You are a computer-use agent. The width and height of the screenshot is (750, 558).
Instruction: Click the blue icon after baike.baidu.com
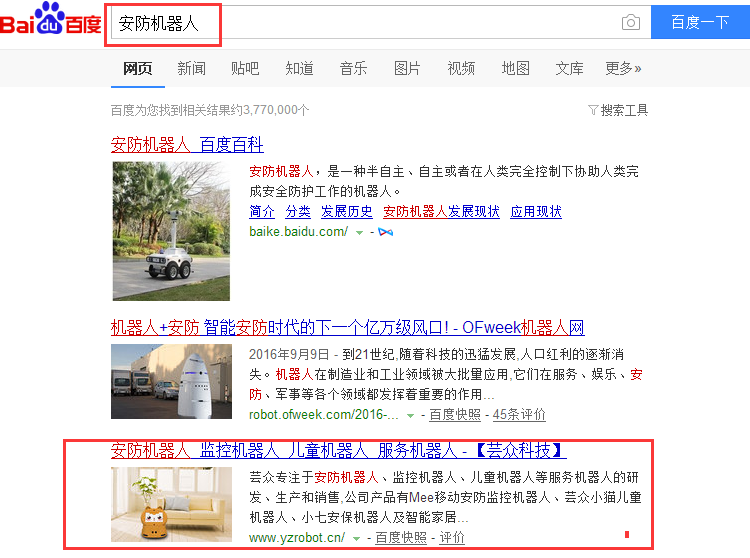coord(386,232)
